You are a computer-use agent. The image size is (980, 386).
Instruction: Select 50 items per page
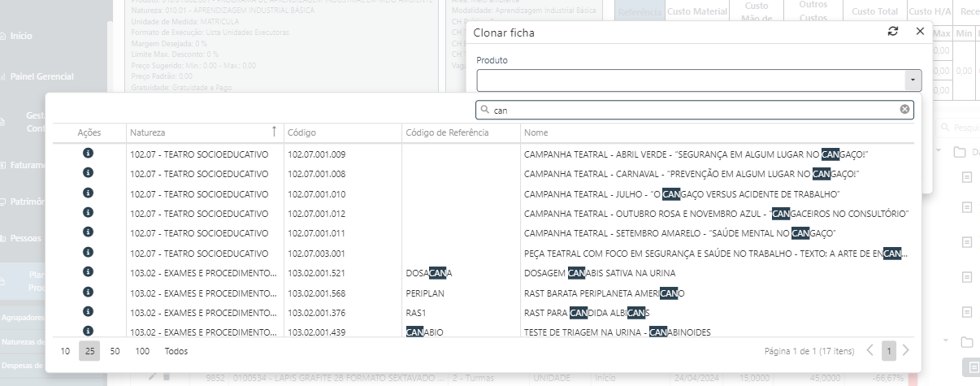pyautogui.click(x=115, y=351)
